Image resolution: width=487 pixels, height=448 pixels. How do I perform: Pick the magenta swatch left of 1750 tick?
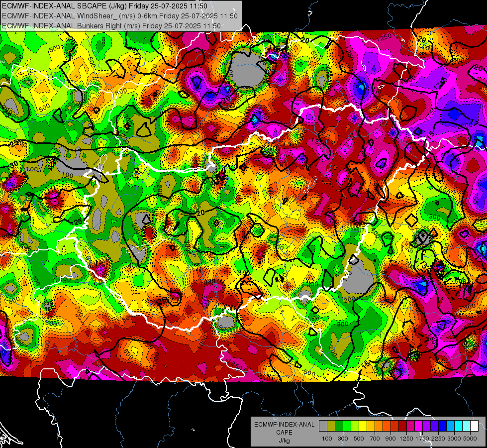tap(419, 426)
